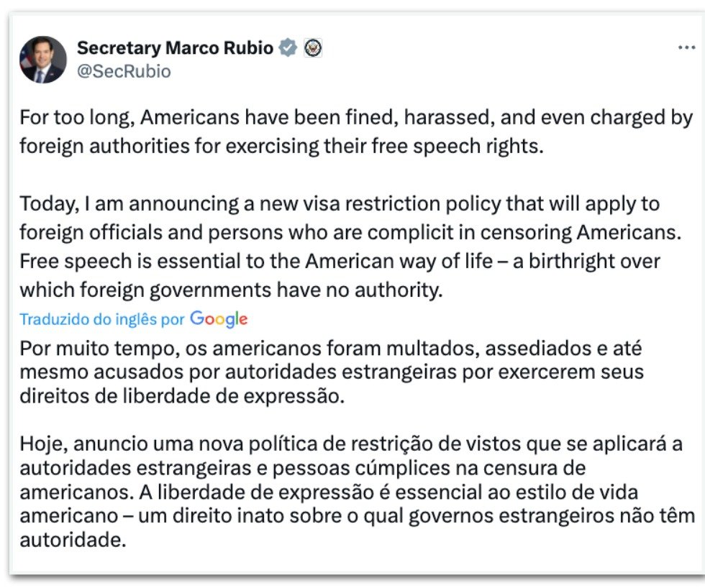705x588 pixels.
Task: Click the line starting 'americanos. A liberdade de expressão'
Action: point(329,493)
